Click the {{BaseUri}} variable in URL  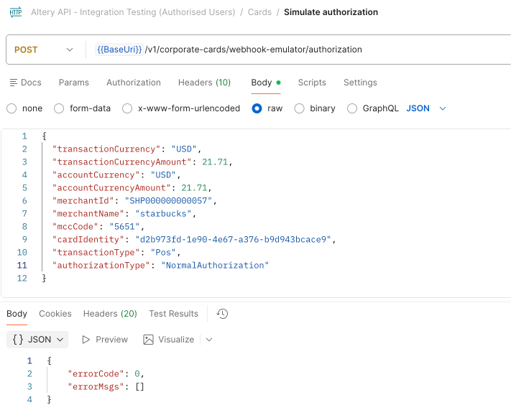click(119, 50)
